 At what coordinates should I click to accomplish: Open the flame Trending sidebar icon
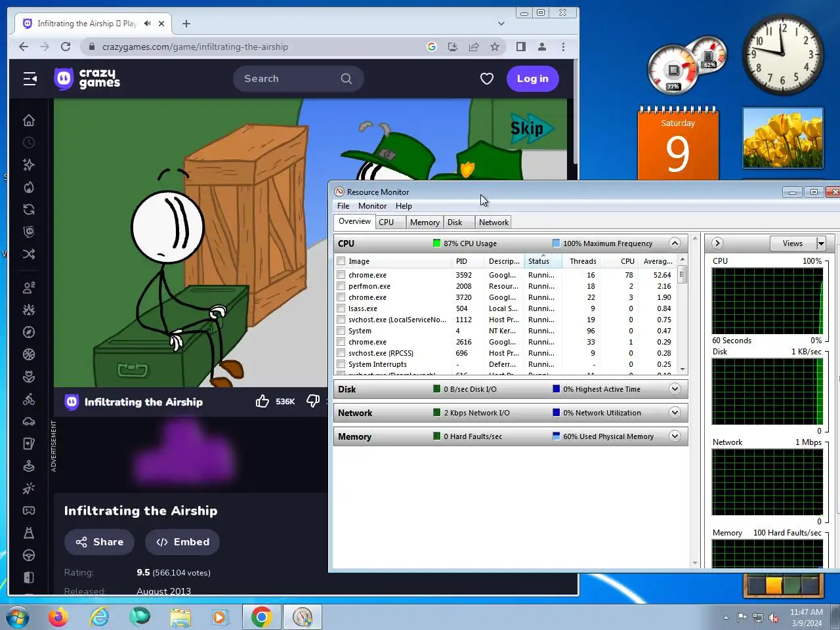pos(29,187)
